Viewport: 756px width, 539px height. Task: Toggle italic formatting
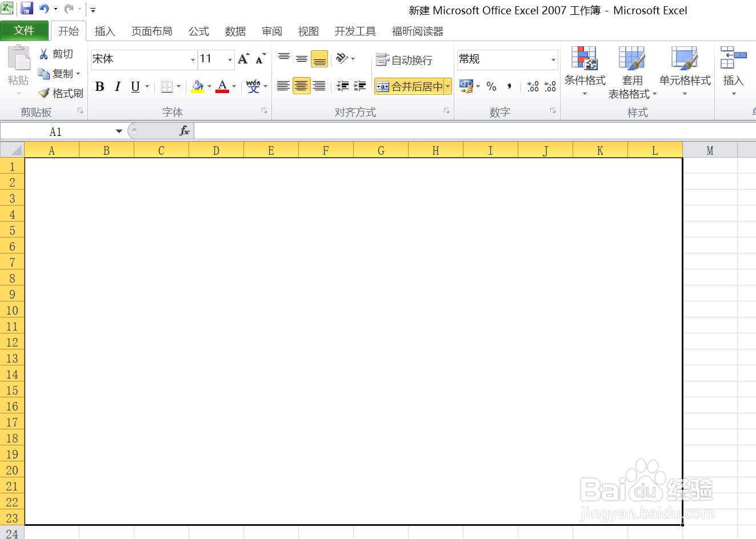click(118, 86)
